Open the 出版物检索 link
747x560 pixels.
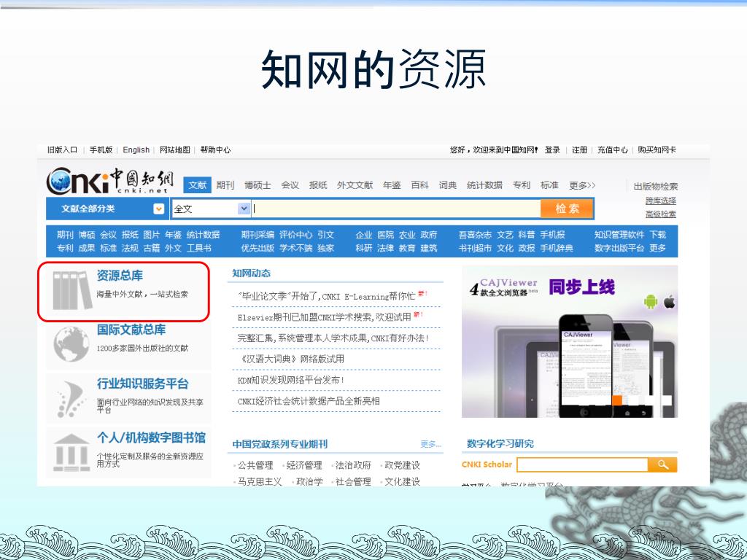click(x=655, y=186)
